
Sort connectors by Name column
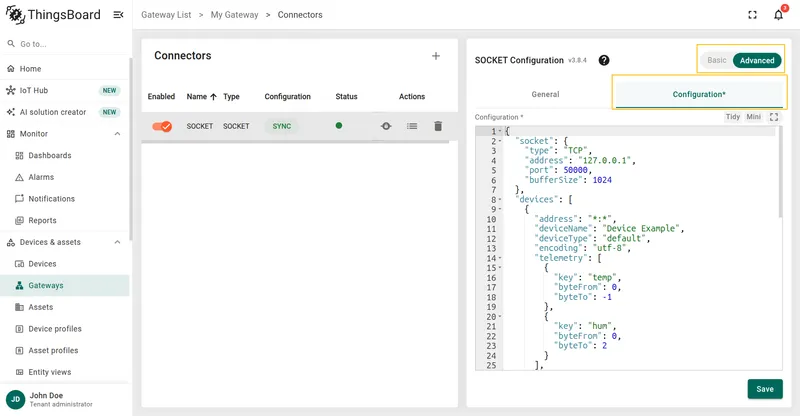coord(202,96)
